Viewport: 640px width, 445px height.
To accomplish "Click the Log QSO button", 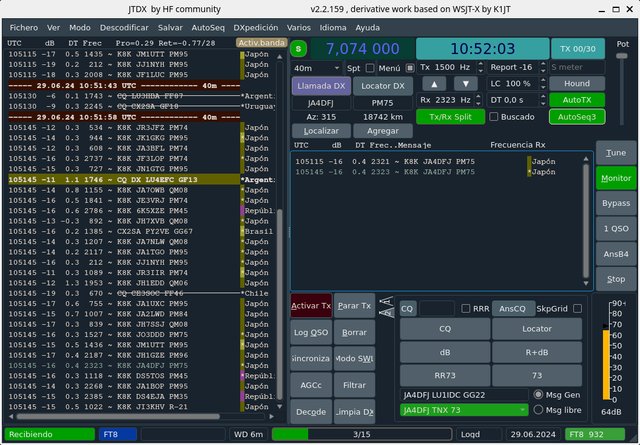I will [311, 332].
